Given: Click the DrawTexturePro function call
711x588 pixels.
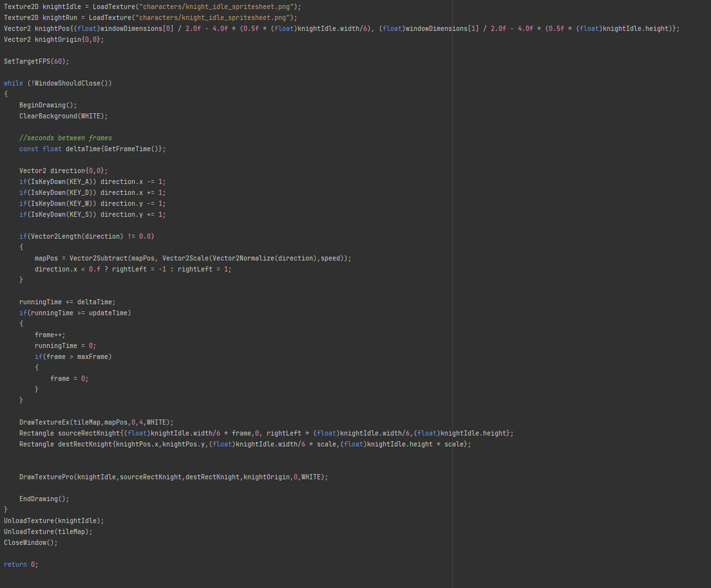Looking at the screenshot, I should (47, 477).
